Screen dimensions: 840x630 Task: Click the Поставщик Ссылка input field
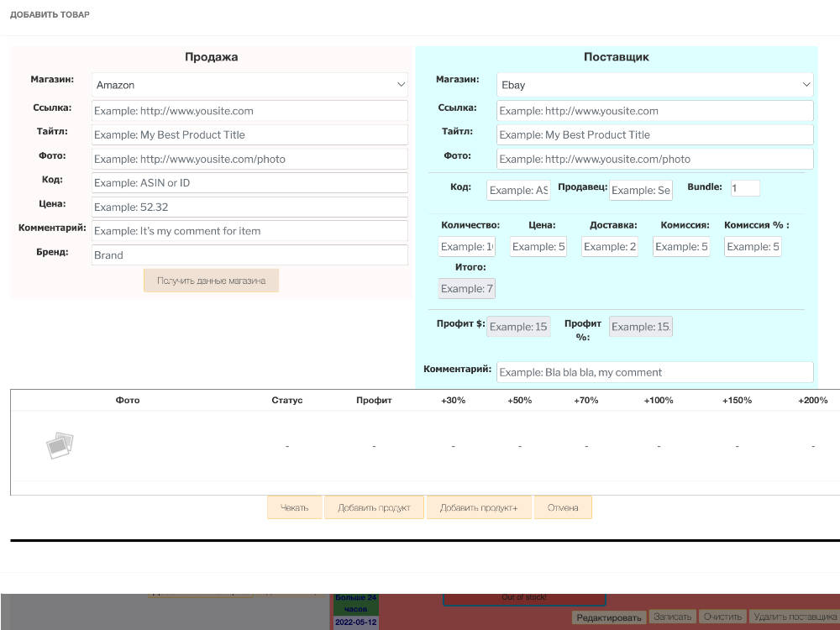[x=654, y=111]
